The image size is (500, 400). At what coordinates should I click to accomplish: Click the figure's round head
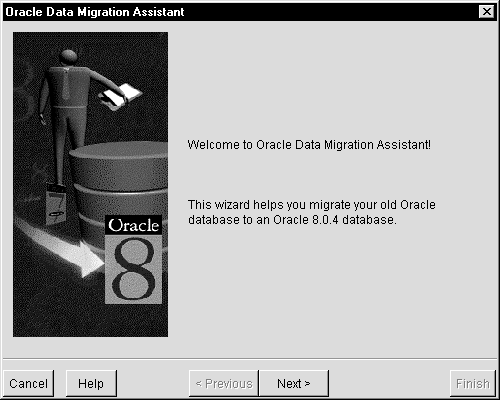69,57
